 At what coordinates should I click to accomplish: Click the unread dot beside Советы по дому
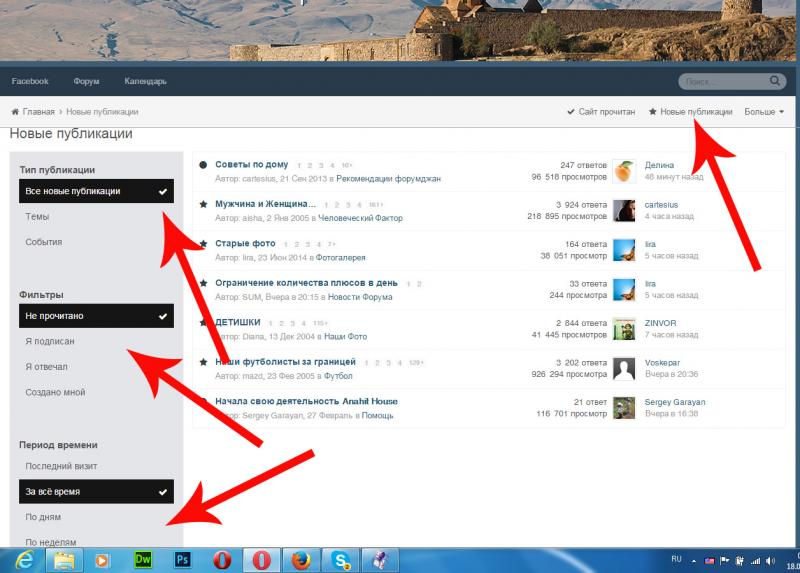pyautogui.click(x=203, y=165)
